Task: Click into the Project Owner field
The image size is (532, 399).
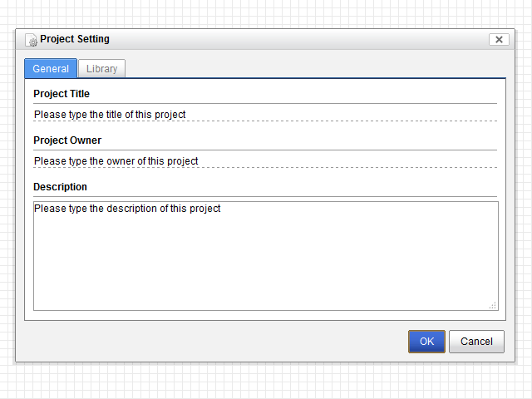Action: coord(264,160)
